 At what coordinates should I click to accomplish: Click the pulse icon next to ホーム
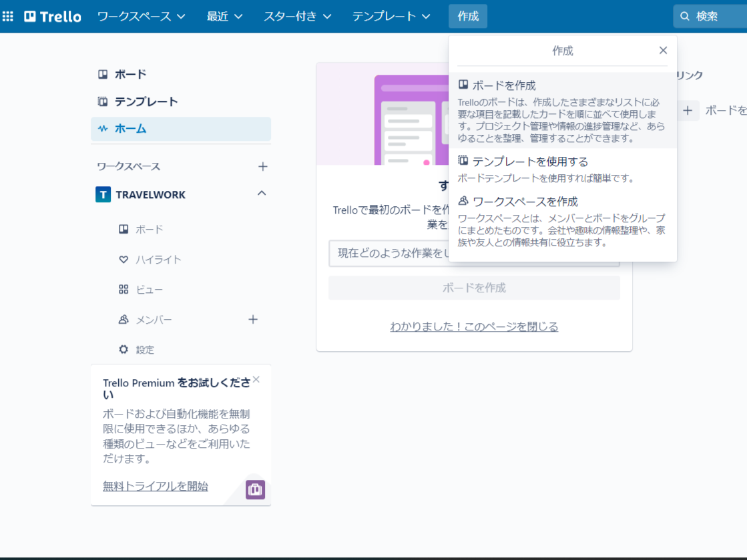coord(103,129)
